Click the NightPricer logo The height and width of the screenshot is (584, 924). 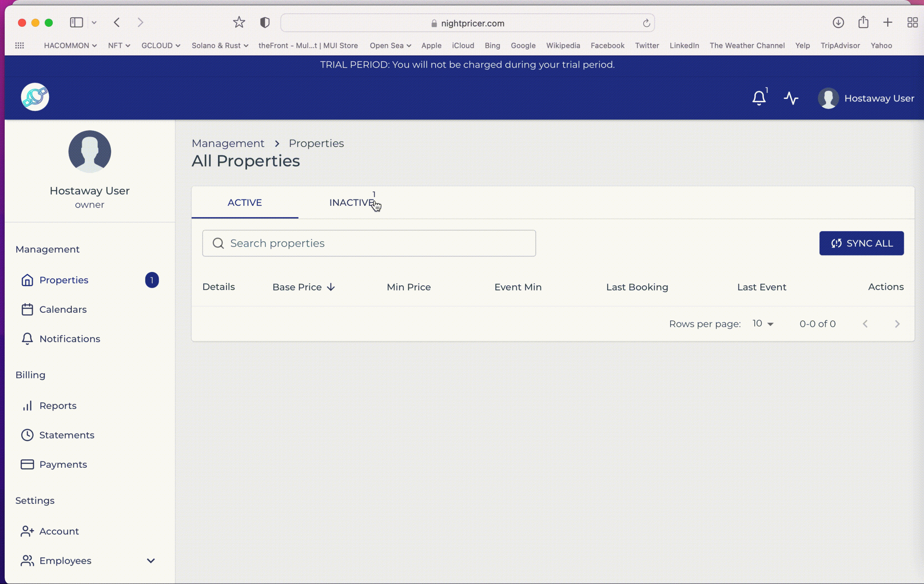[x=35, y=97]
